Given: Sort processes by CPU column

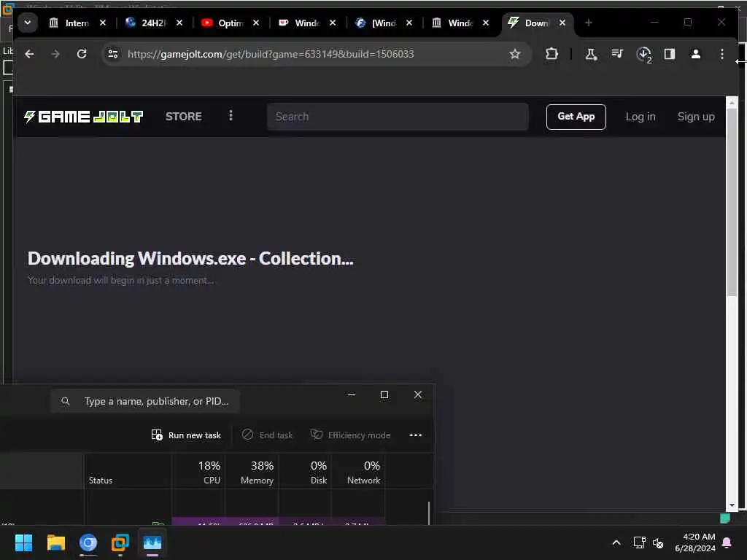Looking at the screenshot, I should click(x=198, y=472).
